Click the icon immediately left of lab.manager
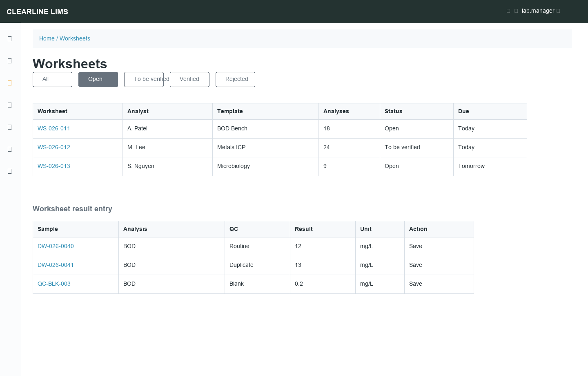Image resolution: width=588 pixels, height=376 pixels. (516, 11)
